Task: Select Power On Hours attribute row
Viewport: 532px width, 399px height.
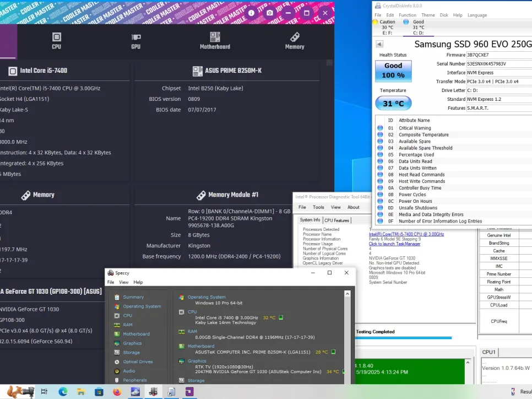Action: tap(454, 201)
